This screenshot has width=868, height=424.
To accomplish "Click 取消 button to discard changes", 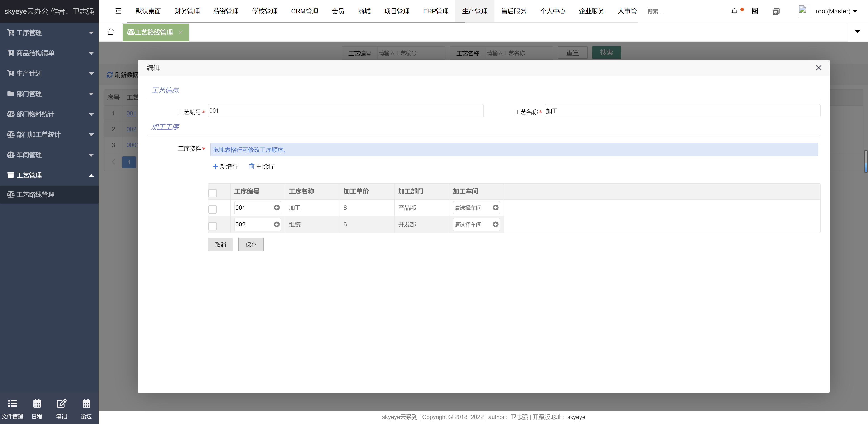I will [x=220, y=244].
